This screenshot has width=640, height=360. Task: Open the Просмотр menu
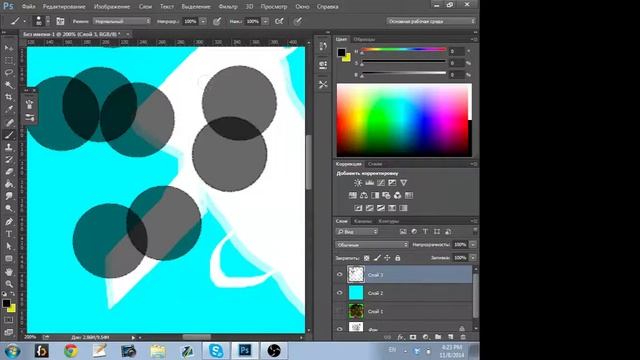[274, 7]
